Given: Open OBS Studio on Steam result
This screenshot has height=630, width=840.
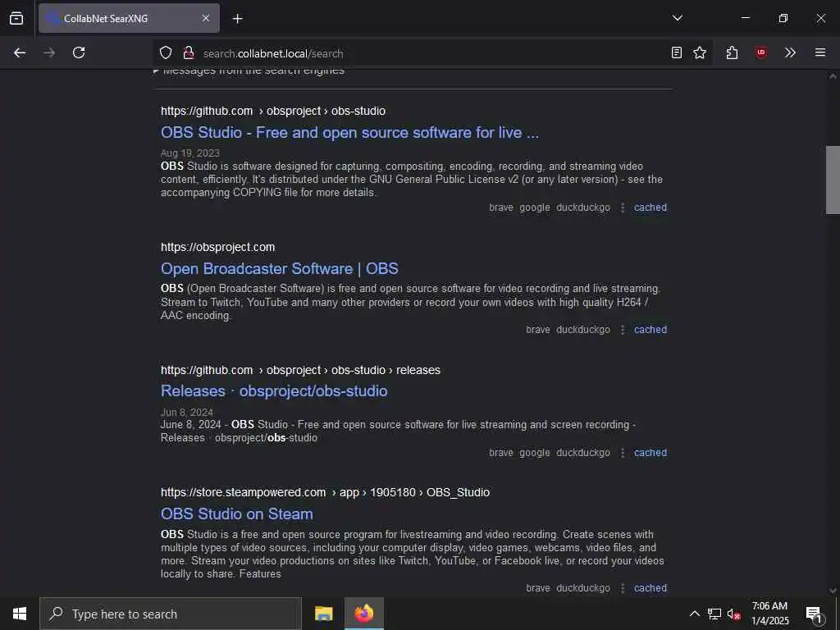Looking at the screenshot, I should [237, 514].
